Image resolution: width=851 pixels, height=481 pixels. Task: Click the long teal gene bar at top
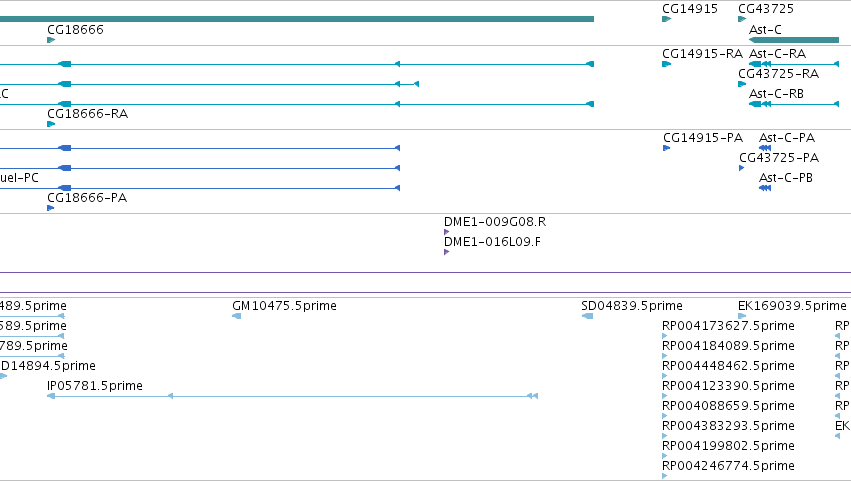point(297,19)
